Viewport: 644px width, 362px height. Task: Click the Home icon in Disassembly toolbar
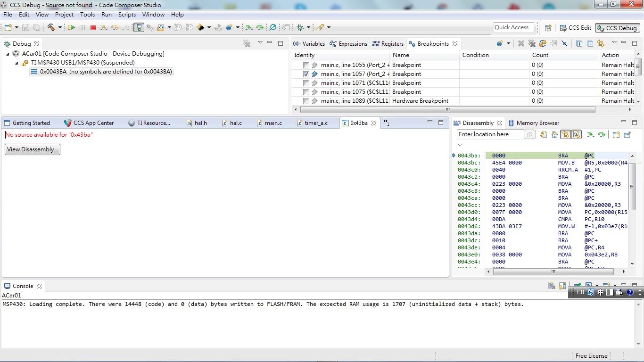pyautogui.click(x=554, y=134)
